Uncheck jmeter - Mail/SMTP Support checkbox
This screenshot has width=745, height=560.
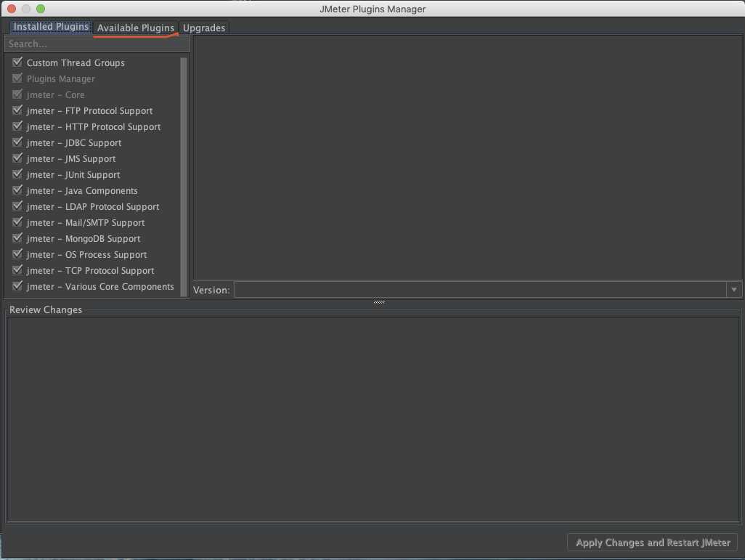pyautogui.click(x=17, y=222)
